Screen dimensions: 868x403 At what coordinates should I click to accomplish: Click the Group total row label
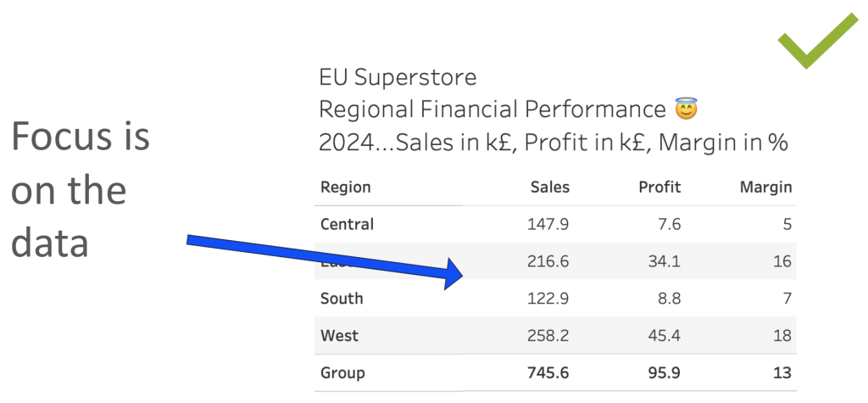[x=342, y=373]
